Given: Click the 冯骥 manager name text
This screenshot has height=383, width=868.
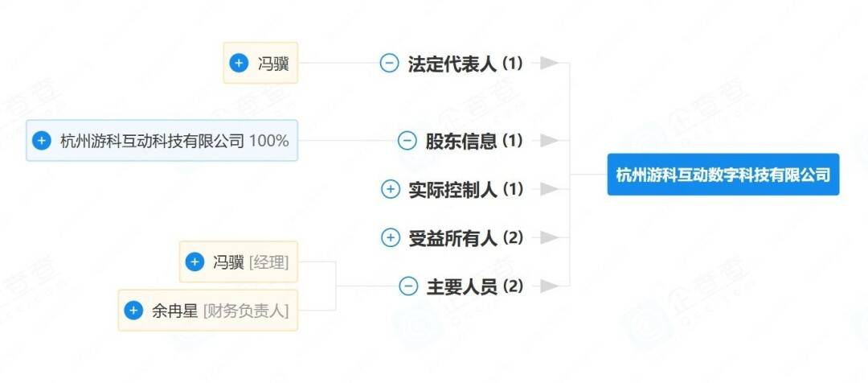Looking at the screenshot, I should tap(228, 262).
